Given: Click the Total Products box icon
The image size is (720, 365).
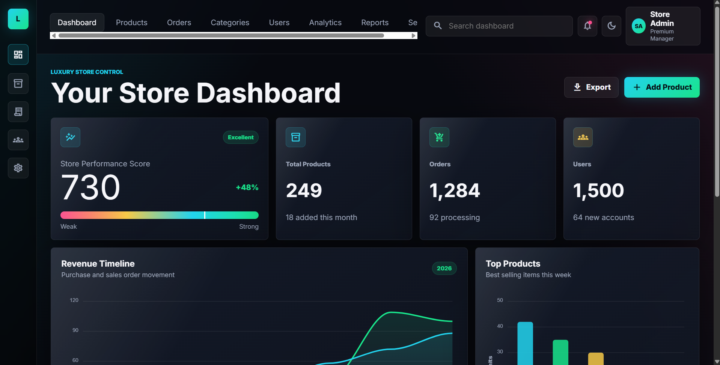Looking at the screenshot, I should pyautogui.click(x=296, y=137).
